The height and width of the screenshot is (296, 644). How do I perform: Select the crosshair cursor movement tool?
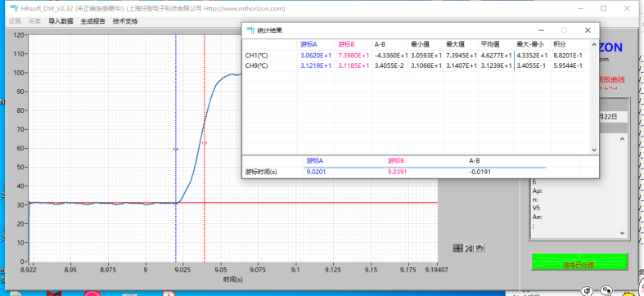(x=457, y=248)
